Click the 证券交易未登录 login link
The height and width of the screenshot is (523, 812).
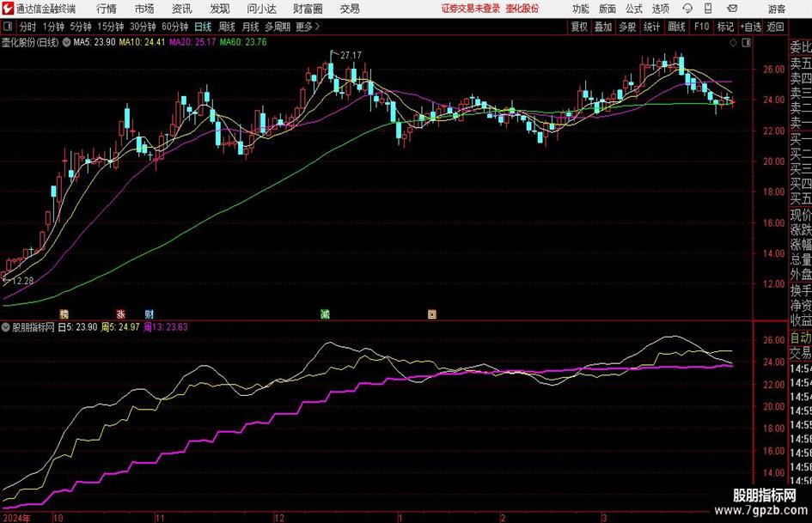click(471, 9)
